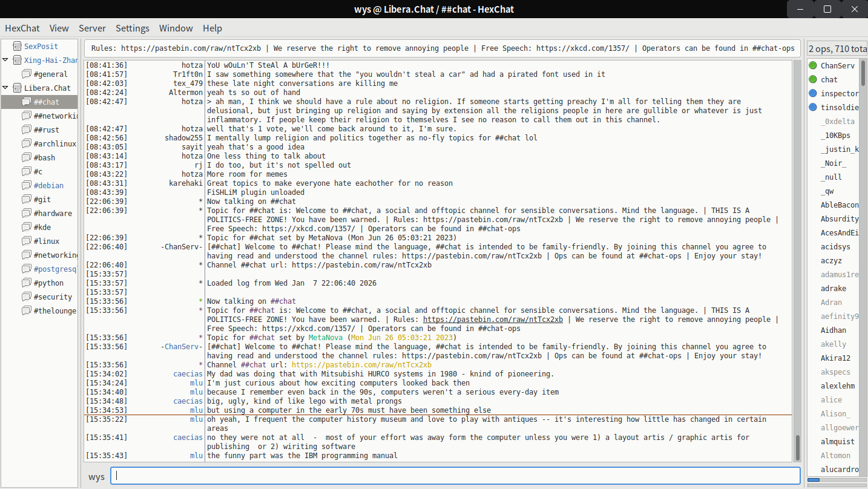Click the server icon next to SexPosit
The height and width of the screenshot is (489, 868).
point(16,46)
